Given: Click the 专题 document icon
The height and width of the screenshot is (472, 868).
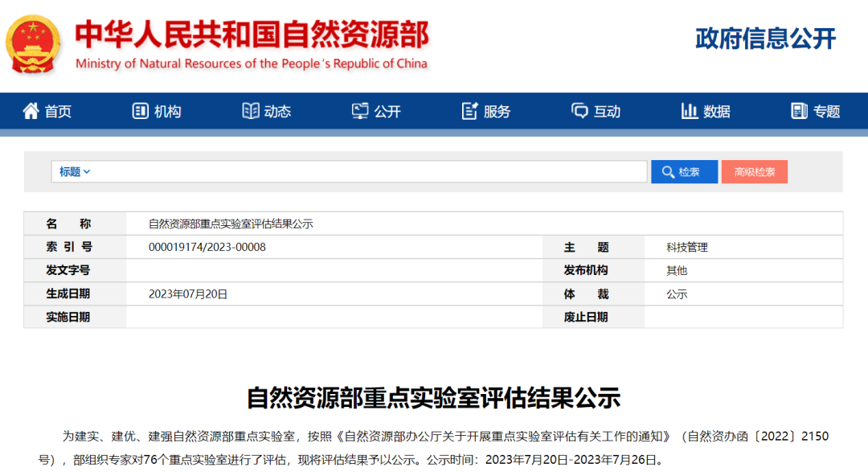Looking at the screenshot, I should point(799,111).
